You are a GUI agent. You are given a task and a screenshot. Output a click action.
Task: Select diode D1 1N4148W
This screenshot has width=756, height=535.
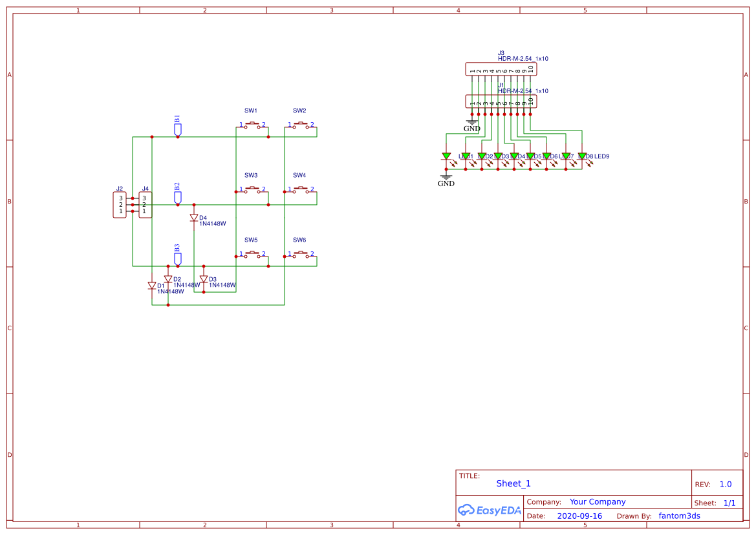(153, 286)
